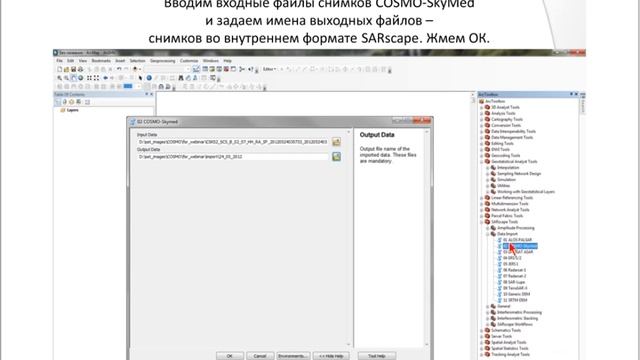The height and width of the screenshot is (360, 640).
Task: Click the Cancel button in the dialog
Action: tap(260, 356)
